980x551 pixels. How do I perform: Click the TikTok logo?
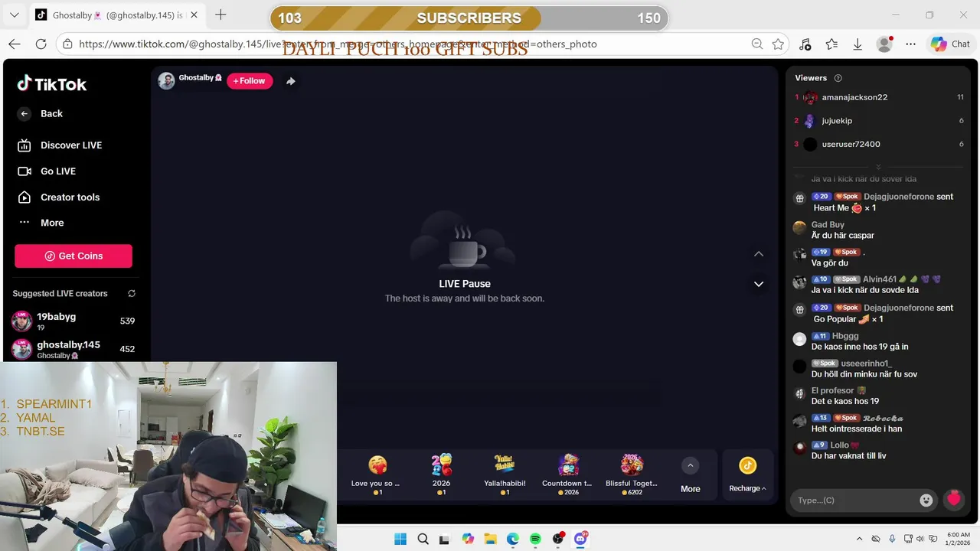tap(52, 84)
